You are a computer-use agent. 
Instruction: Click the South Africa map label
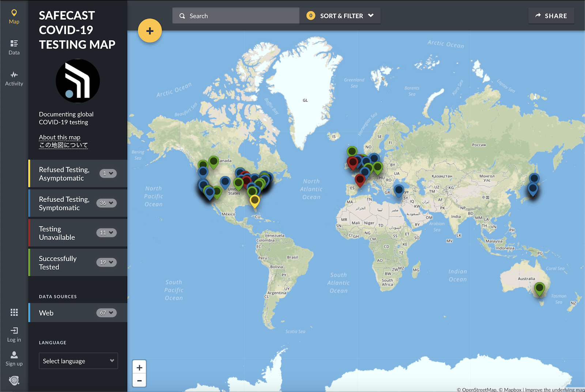click(x=388, y=282)
